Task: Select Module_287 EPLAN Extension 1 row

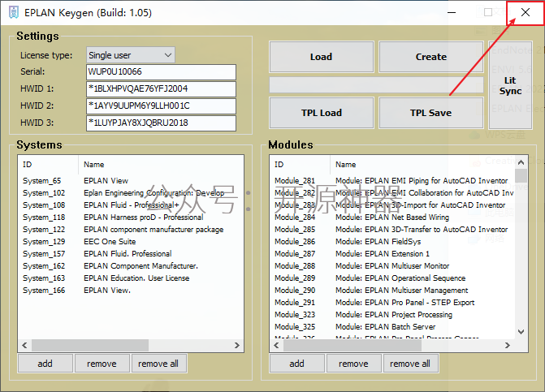Action: coord(392,253)
